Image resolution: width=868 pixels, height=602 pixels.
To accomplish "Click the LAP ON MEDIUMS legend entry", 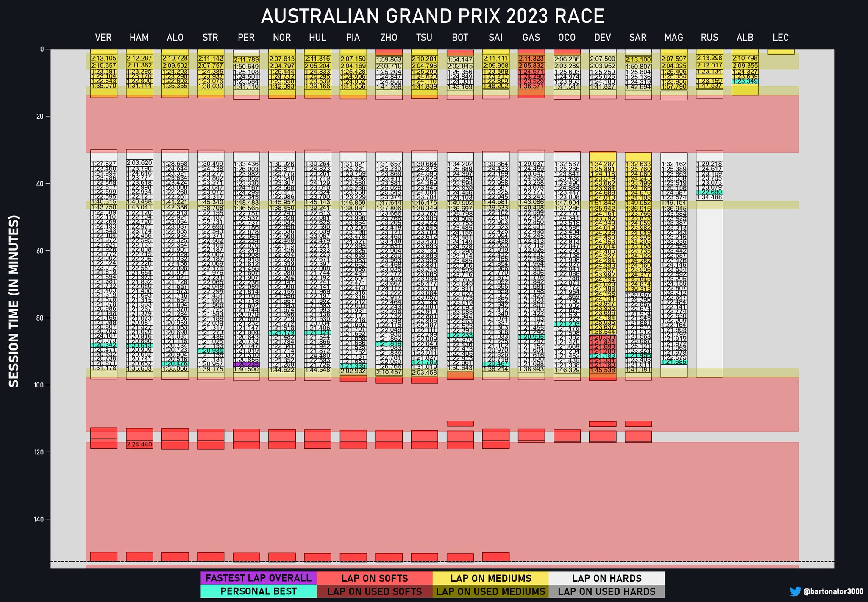I will [x=490, y=578].
